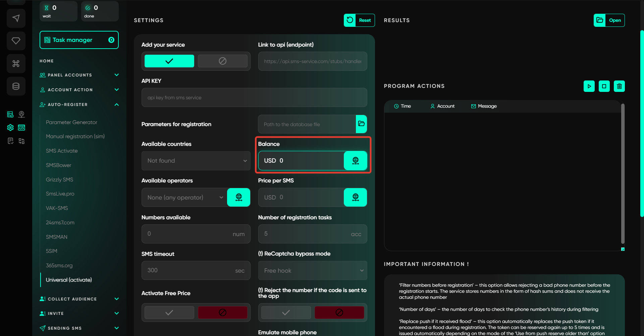This screenshot has height=336, width=644.
Task: Select Grizzly SMS from the sidebar
Action: point(59,180)
